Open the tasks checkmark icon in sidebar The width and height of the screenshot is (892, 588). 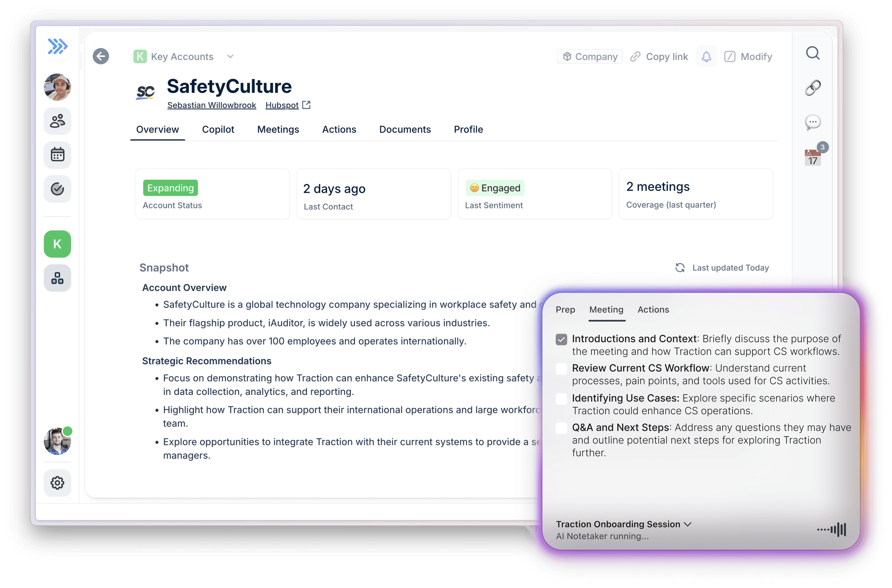57,189
